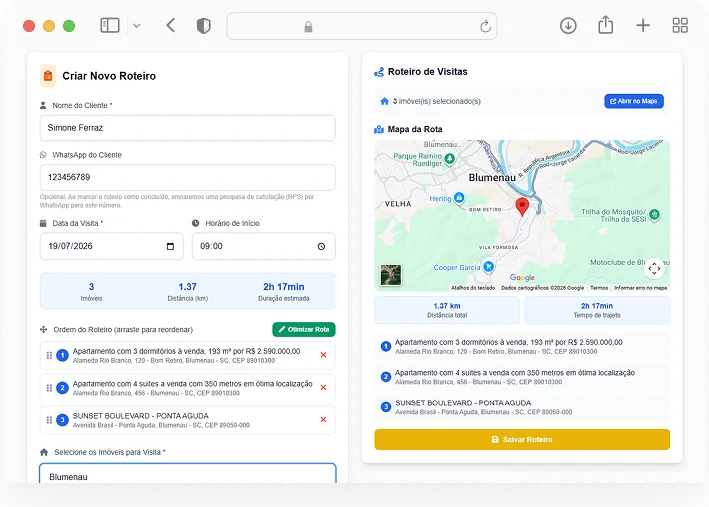Click the 2h 17min Tempo de trajeto card
This screenshot has height=507, width=709.
pyautogui.click(x=597, y=310)
